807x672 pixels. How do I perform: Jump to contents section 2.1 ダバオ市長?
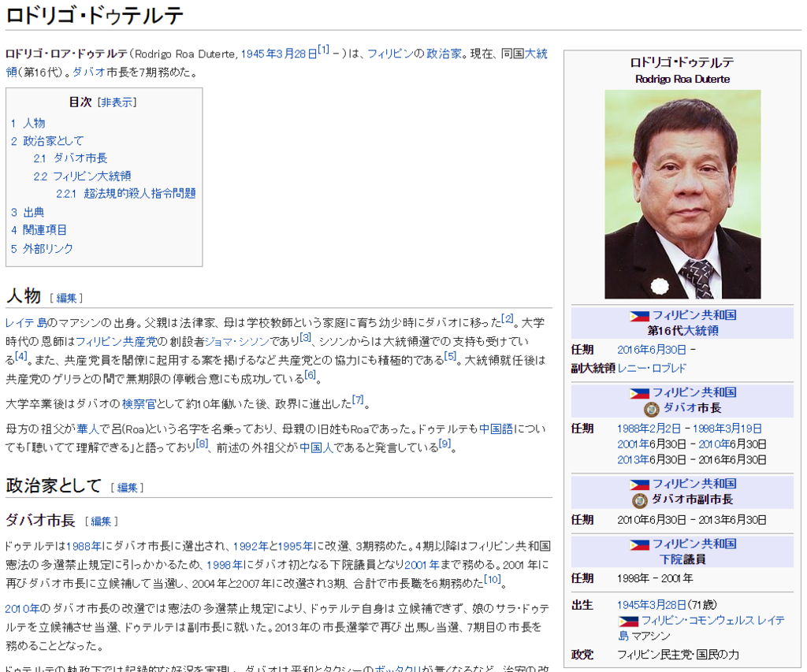click(x=70, y=158)
